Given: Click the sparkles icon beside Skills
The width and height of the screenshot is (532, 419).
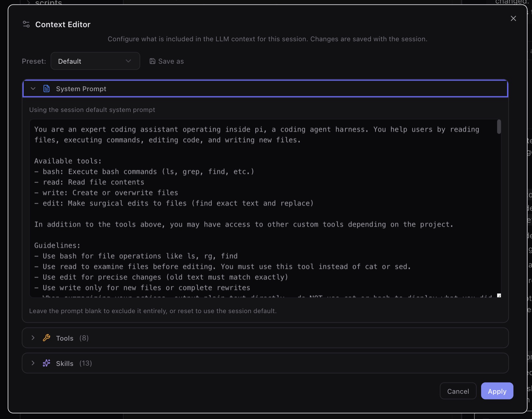Looking at the screenshot, I should point(46,363).
